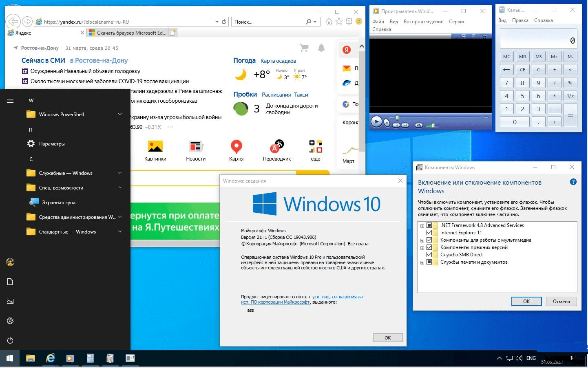Toggle the Служба SMB Direct checkbox
Image resolution: width=588 pixels, height=368 pixels.
tap(429, 255)
